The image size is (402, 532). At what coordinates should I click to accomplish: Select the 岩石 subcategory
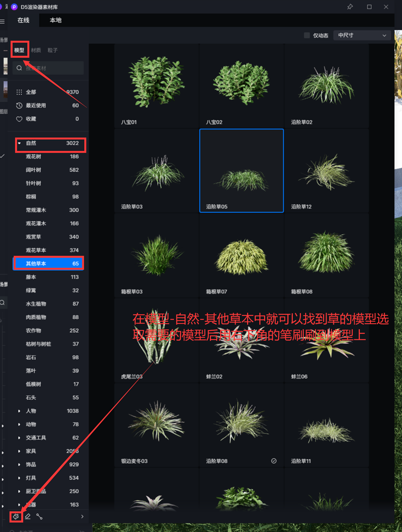point(48,357)
